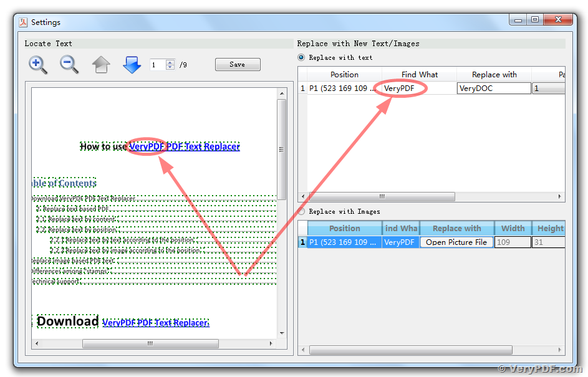Click the VeryDOC replace-with text field

493,88
